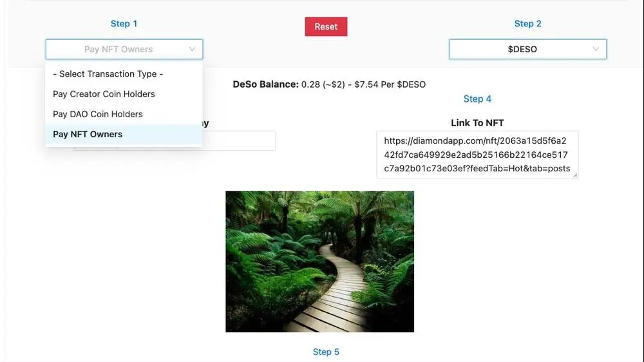
Task: Click the red Reset button
Action: click(x=326, y=26)
